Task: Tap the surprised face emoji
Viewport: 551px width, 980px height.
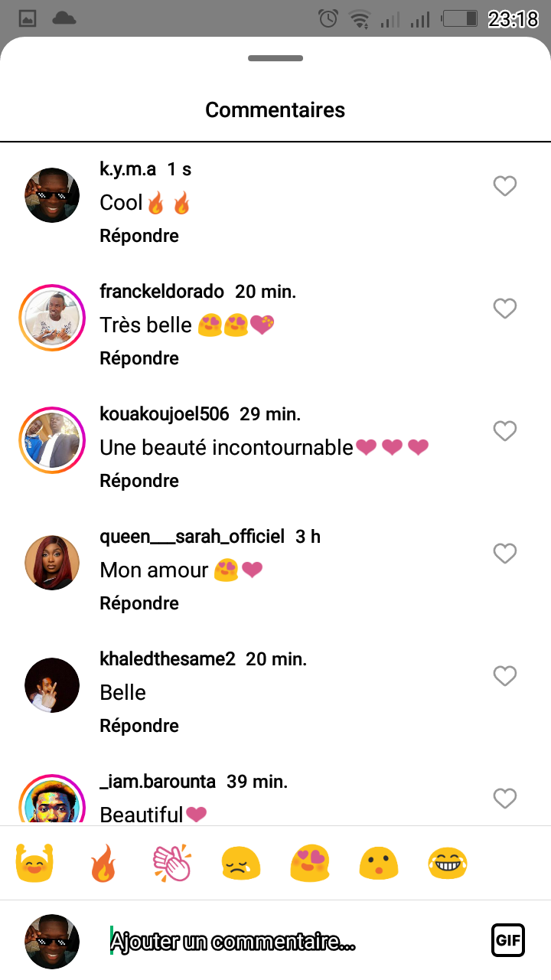Action: [x=378, y=864]
